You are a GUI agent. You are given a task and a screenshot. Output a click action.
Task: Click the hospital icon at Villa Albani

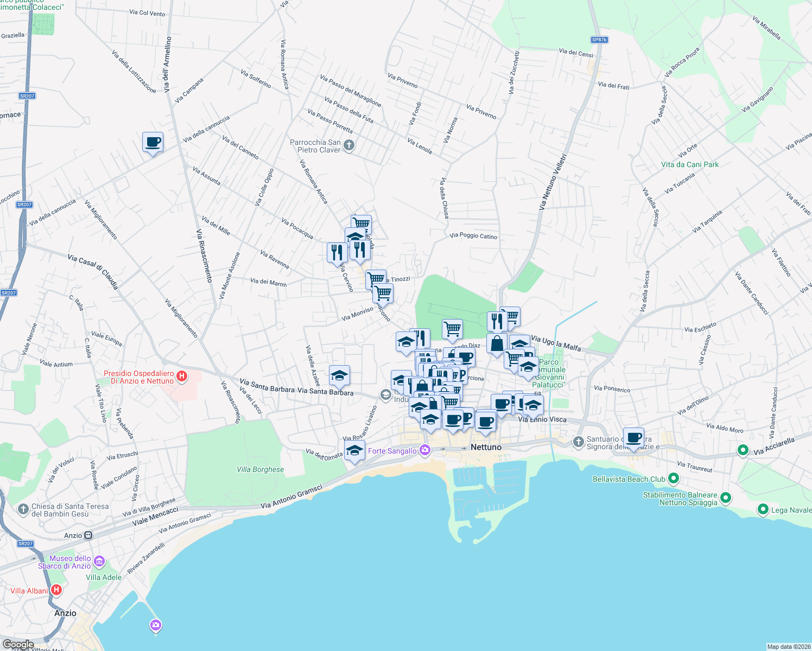point(56,590)
